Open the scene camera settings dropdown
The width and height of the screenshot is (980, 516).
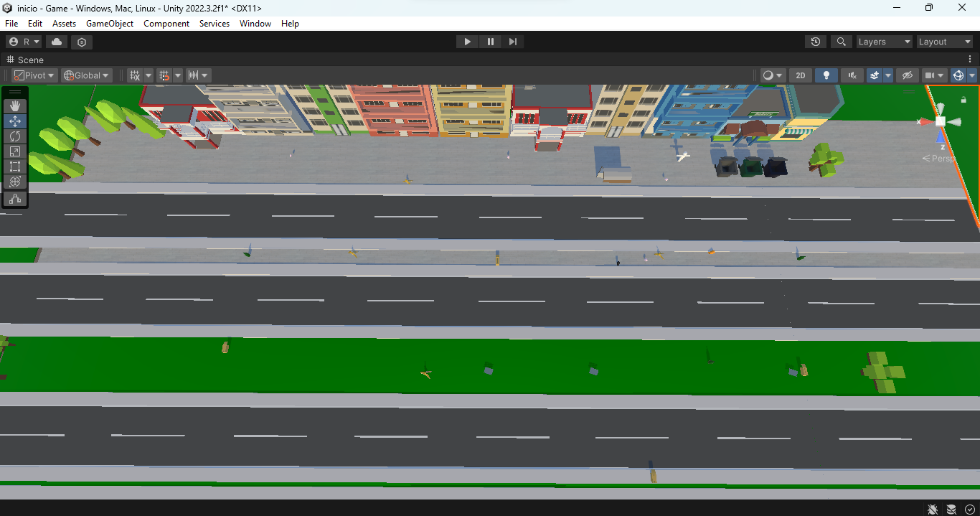(x=935, y=75)
